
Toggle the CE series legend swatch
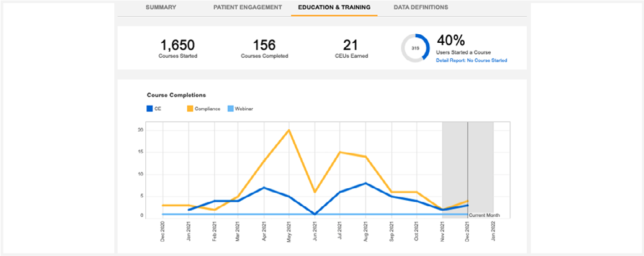pos(150,109)
